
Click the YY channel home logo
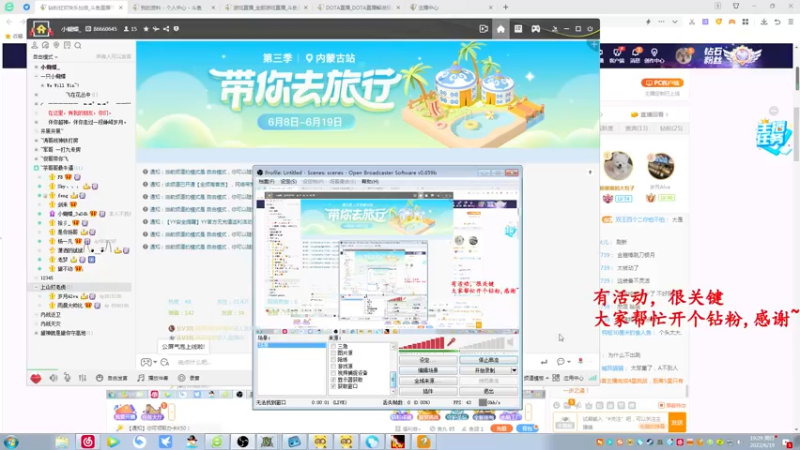click(41, 29)
